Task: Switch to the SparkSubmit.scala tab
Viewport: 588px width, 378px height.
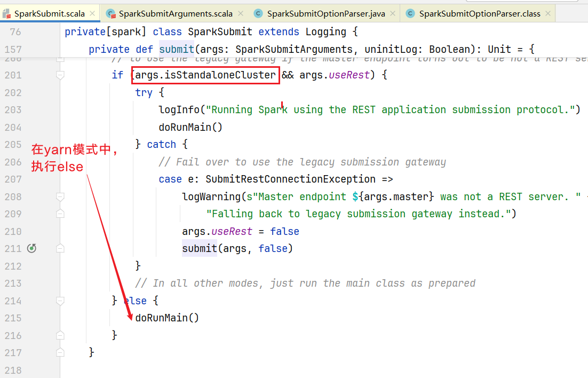Action: [50, 14]
